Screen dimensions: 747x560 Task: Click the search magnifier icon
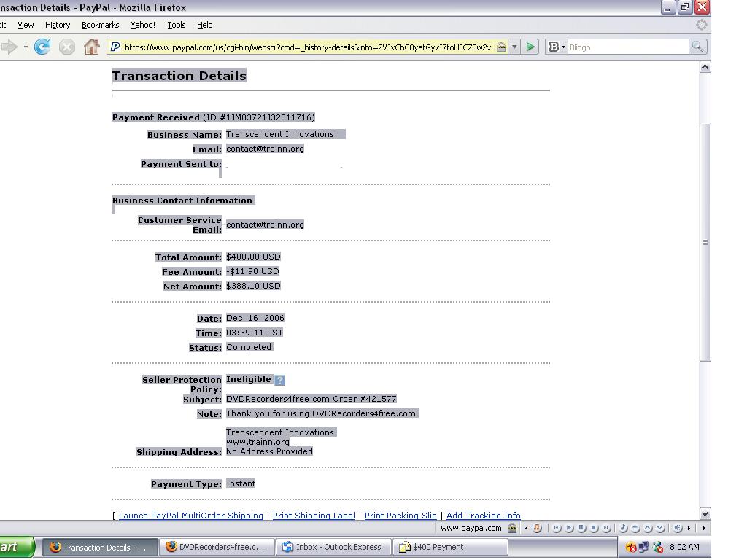click(697, 47)
